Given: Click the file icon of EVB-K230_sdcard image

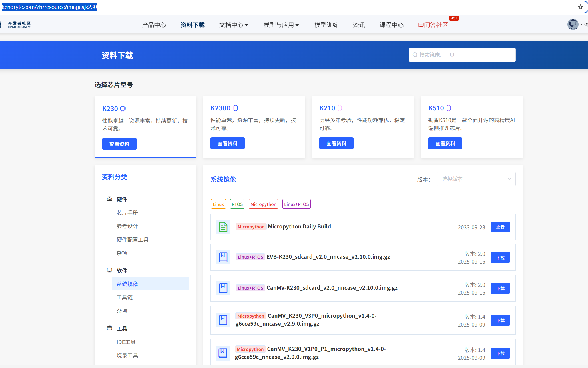Looking at the screenshot, I should (x=223, y=257).
